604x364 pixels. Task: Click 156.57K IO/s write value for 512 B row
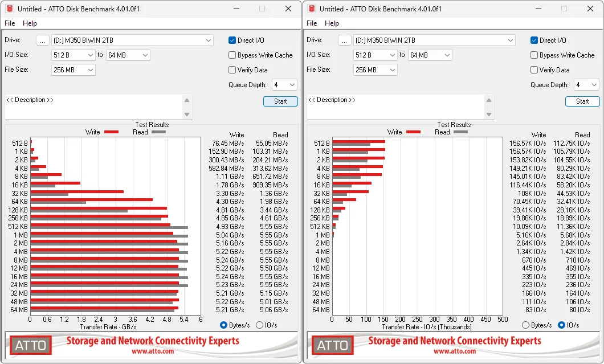tap(528, 144)
